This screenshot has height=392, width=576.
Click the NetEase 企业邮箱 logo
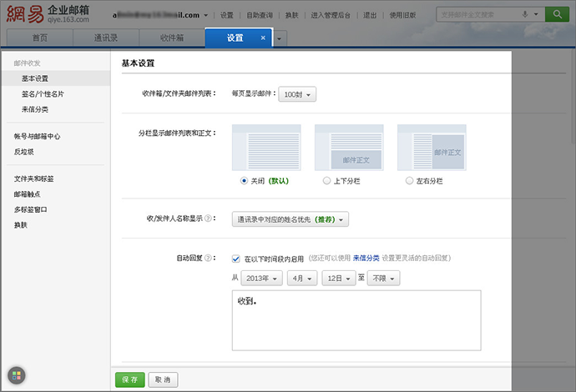50,17
